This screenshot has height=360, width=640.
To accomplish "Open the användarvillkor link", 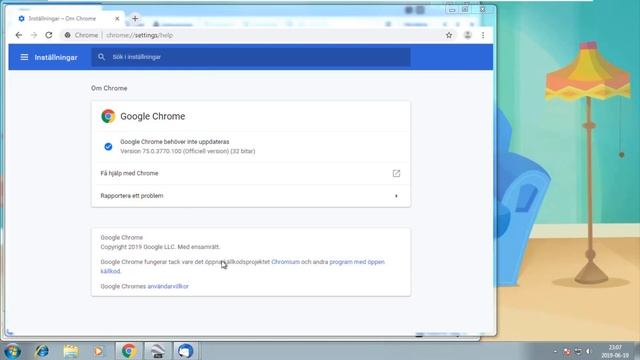I will click(x=168, y=287).
